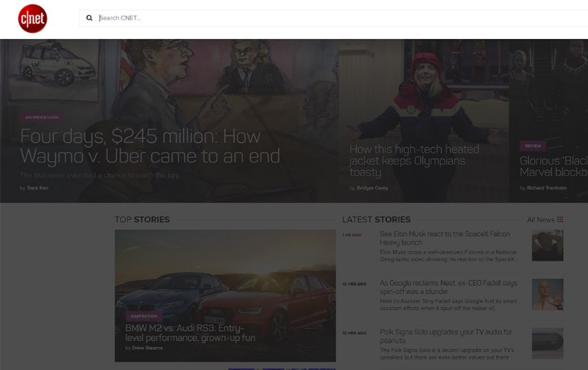This screenshot has height=370, width=588.
Task: Open author Dara Kerr's profile
Action: (x=38, y=188)
